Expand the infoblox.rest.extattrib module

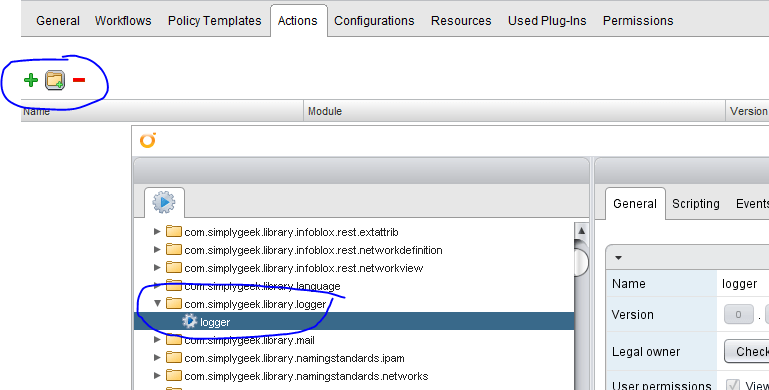157,232
